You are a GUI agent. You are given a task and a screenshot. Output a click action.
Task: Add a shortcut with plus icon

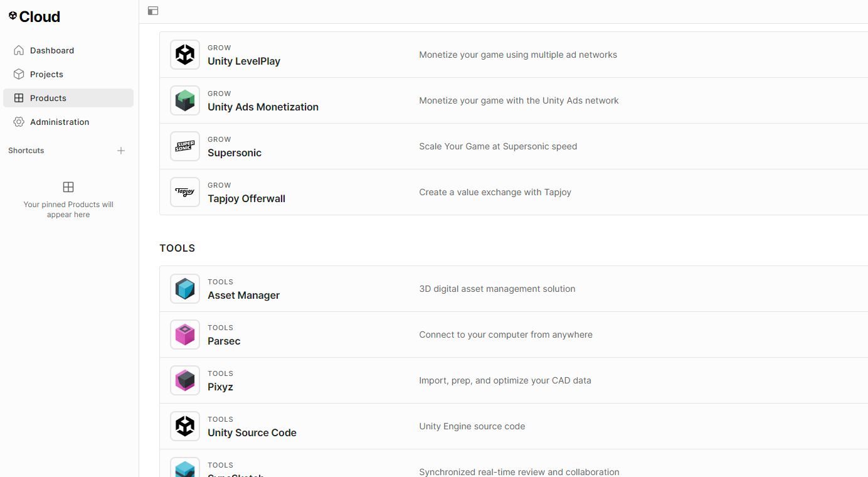[121, 151]
